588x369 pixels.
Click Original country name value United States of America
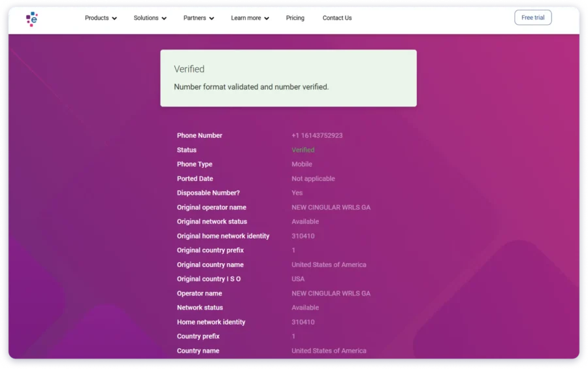(x=329, y=265)
